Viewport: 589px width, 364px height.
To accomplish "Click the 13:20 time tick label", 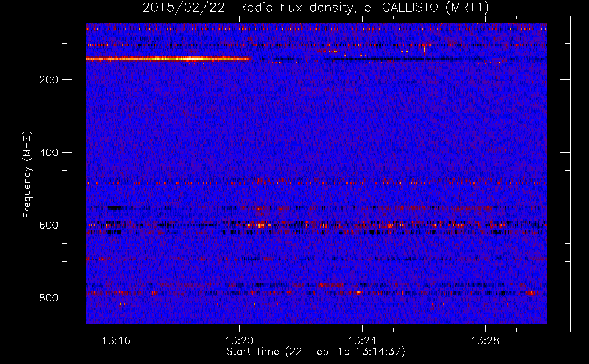I will (239, 341).
